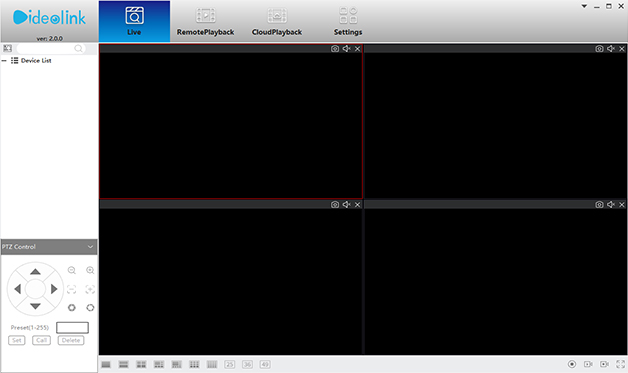The width and height of the screenshot is (628, 373).
Task: Collapse the Device List tree
Action: pos(4,60)
